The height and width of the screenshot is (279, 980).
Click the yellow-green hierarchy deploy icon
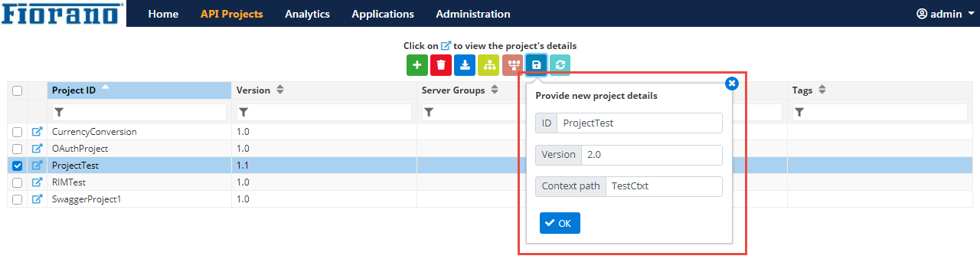click(x=488, y=65)
